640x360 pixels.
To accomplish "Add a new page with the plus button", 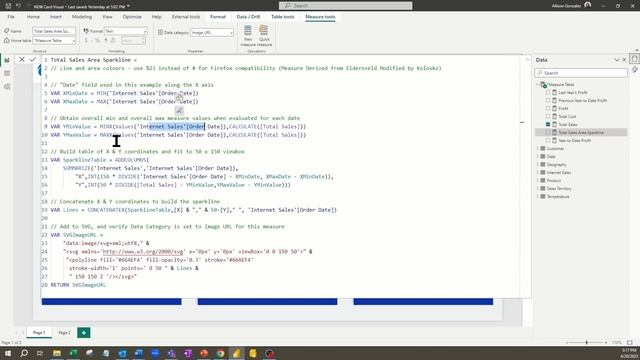I will pos(84,333).
